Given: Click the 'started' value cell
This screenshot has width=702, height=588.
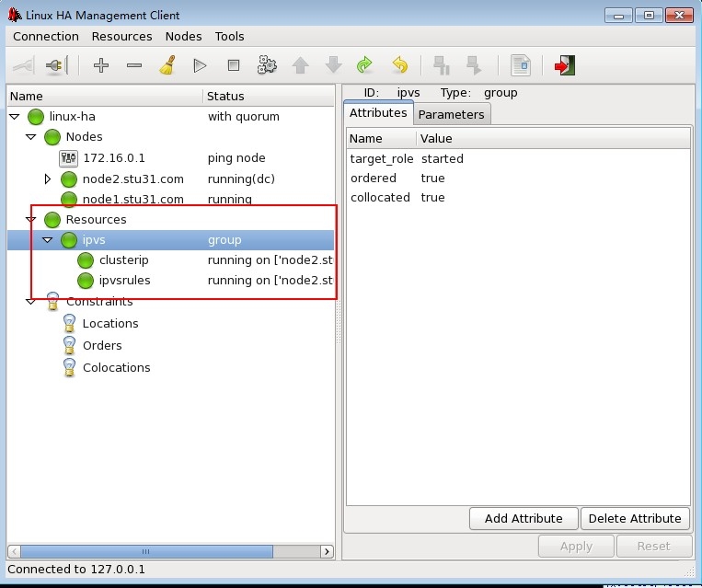Looking at the screenshot, I should tap(443, 159).
